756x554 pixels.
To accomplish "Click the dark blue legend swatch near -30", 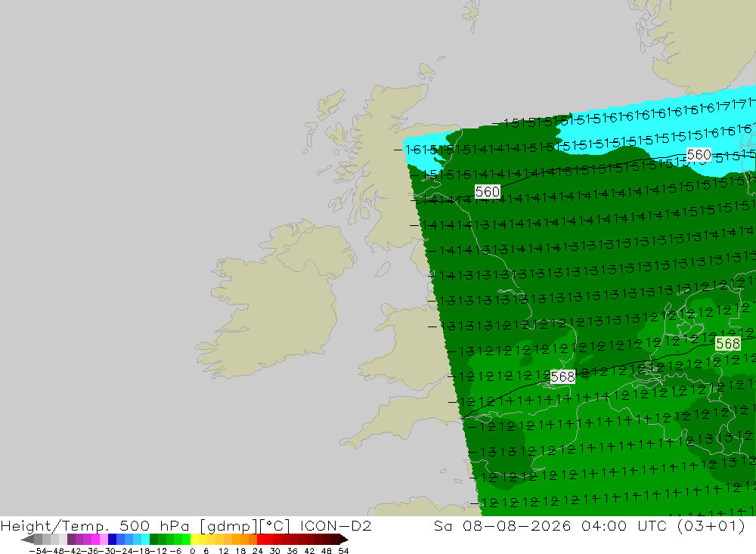I will [112, 539].
